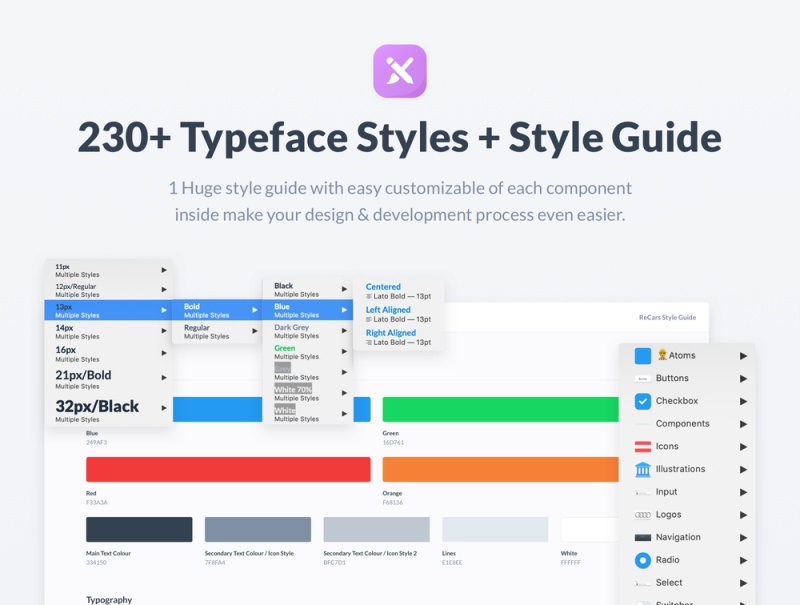Select the Illustrations museum building icon
This screenshot has height=605, width=800.
pyautogui.click(x=642, y=469)
